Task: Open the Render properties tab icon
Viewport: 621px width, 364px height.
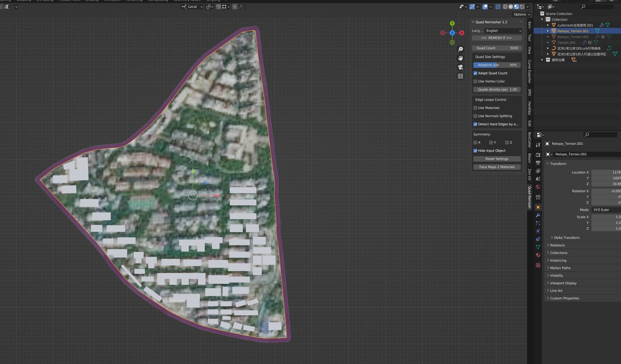Action: [538, 155]
